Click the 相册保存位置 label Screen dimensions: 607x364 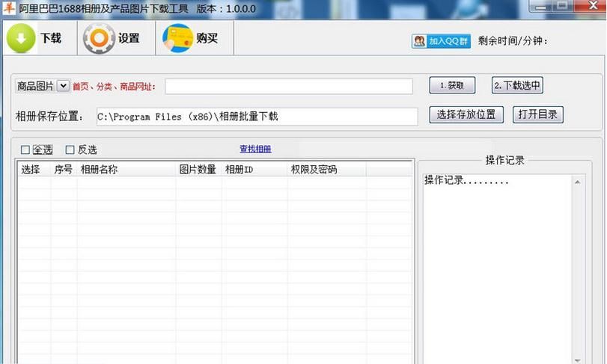point(49,117)
